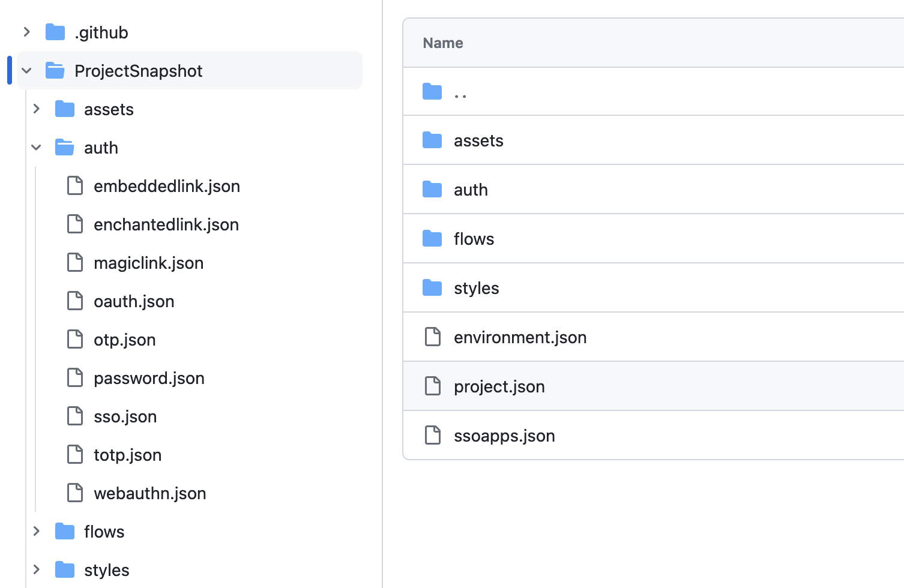Click the ssoapps.json file icon
Image resolution: width=904 pixels, height=588 pixels.
(x=433, y=436)
